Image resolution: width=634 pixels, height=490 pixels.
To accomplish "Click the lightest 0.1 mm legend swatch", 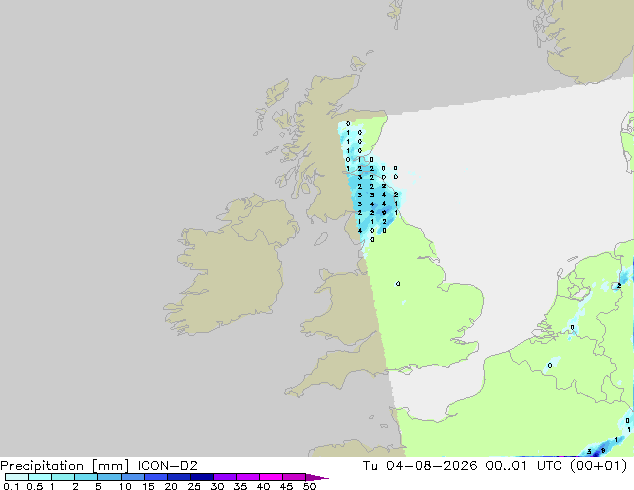I will click(x=17, y=477).
